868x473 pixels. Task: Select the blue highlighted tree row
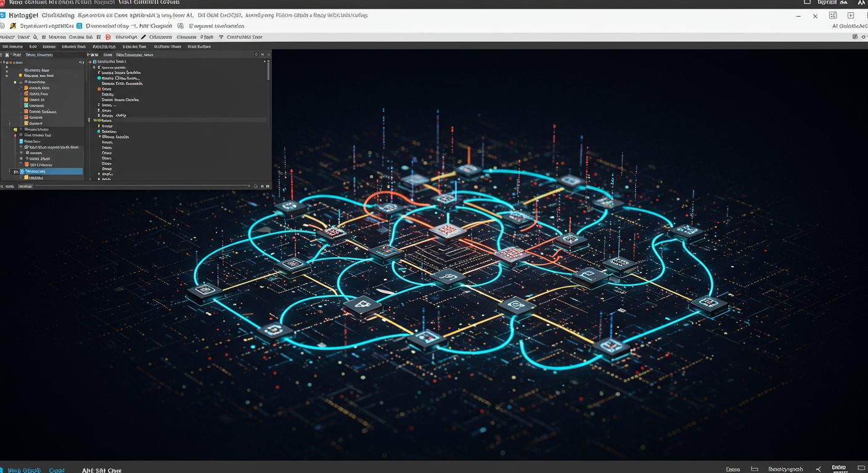[49, 172]
